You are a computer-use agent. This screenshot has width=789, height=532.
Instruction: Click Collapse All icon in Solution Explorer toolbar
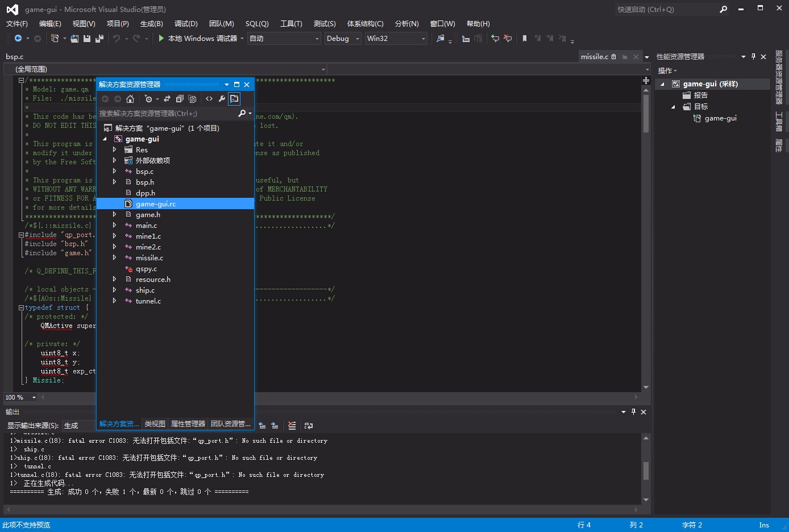(180, 99)
